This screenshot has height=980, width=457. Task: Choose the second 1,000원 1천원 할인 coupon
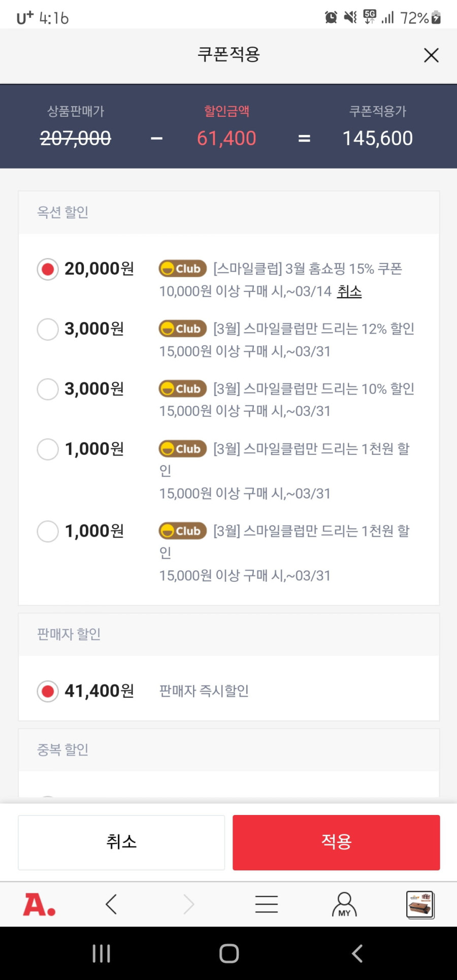[x=48, y=531]
